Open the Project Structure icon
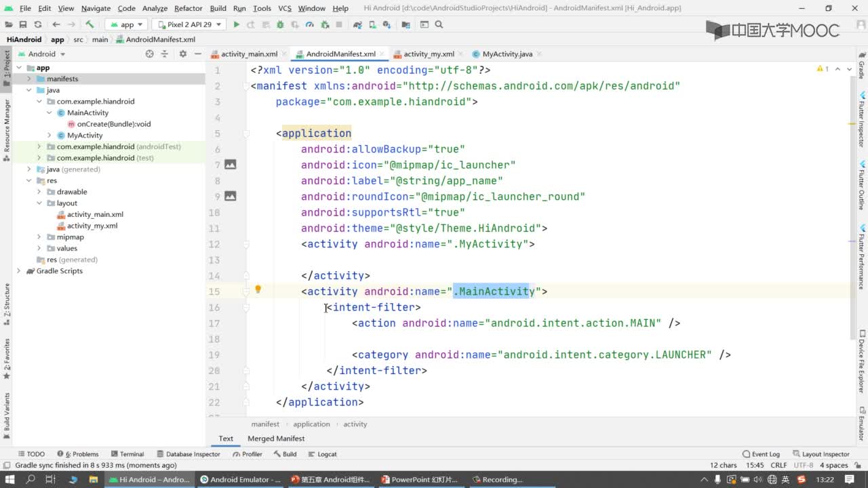This screenshot has width=868, height=488. [406, 24]
